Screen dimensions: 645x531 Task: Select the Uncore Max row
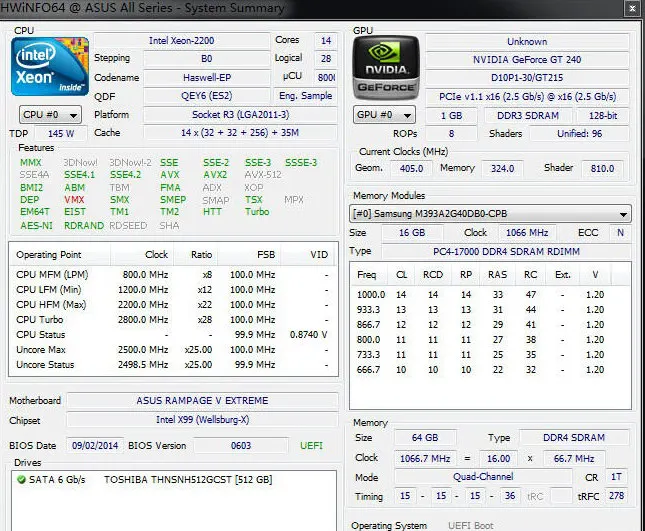click(173, 350)
